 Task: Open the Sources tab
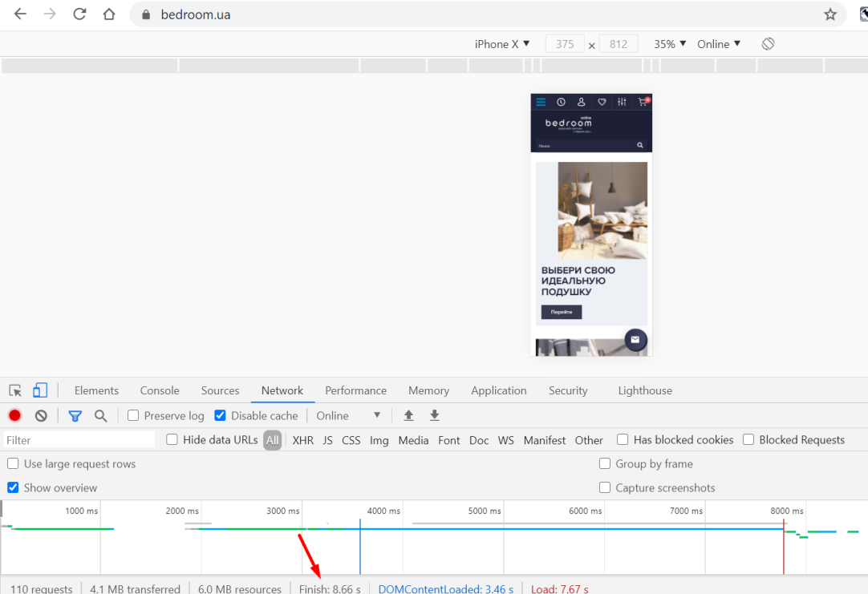point(220,390)
